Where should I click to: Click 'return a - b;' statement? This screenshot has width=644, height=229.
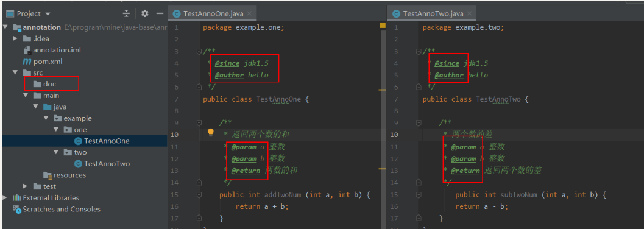point(482,206)
